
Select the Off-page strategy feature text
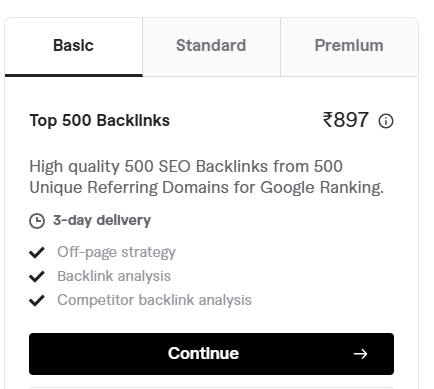pos(116,252)
